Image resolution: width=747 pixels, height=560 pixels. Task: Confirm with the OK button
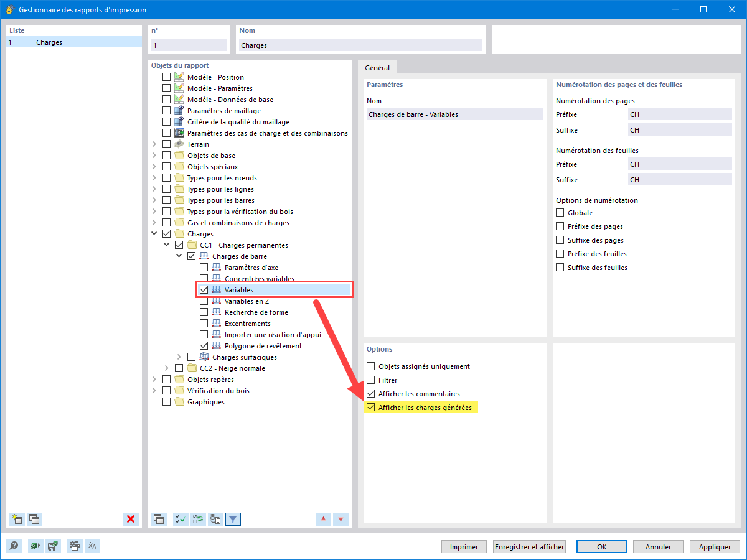tap(601, 547)
